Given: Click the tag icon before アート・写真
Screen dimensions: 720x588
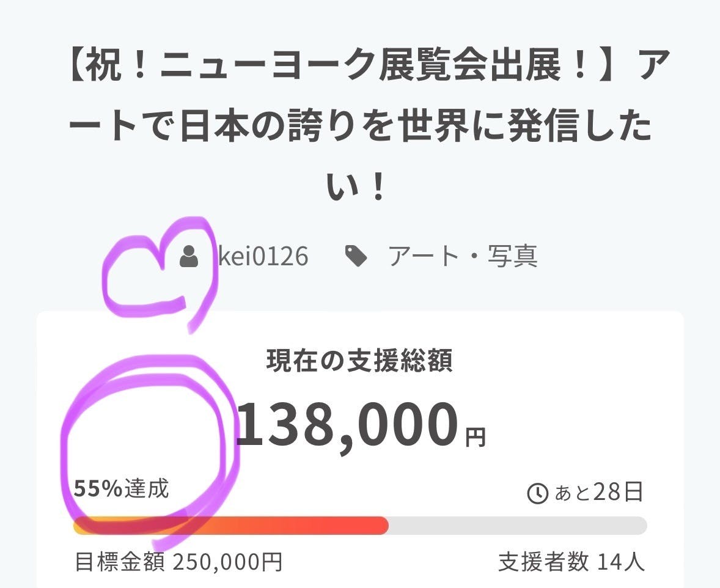Looking at the screenshot, I should coord(356,257).
